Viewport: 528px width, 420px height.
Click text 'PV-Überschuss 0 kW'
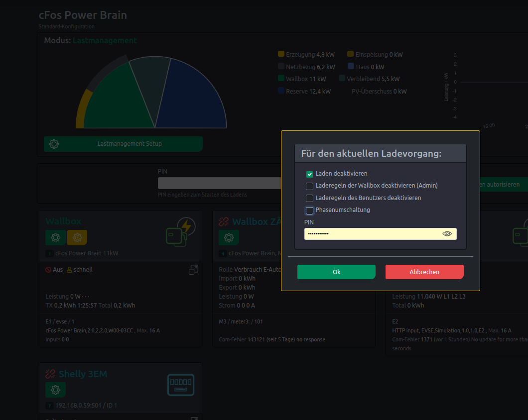pyautogui.click(x=379, y=91)
